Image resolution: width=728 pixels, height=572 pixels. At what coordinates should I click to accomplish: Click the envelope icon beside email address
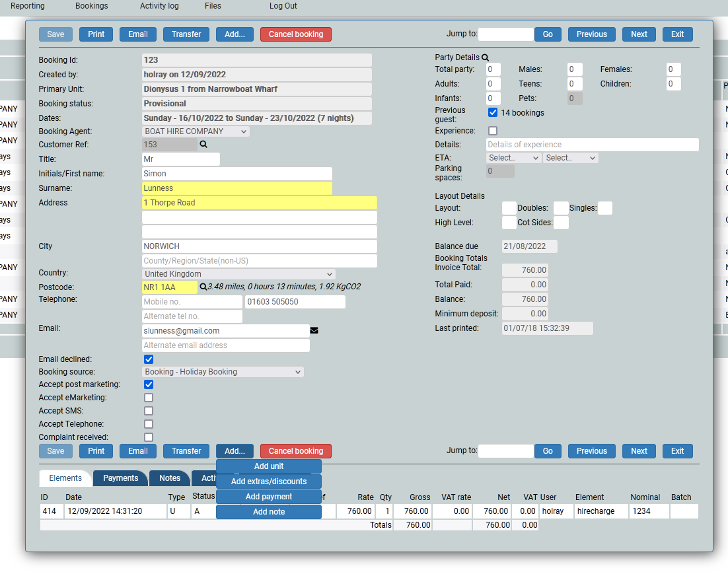(314, 330)
